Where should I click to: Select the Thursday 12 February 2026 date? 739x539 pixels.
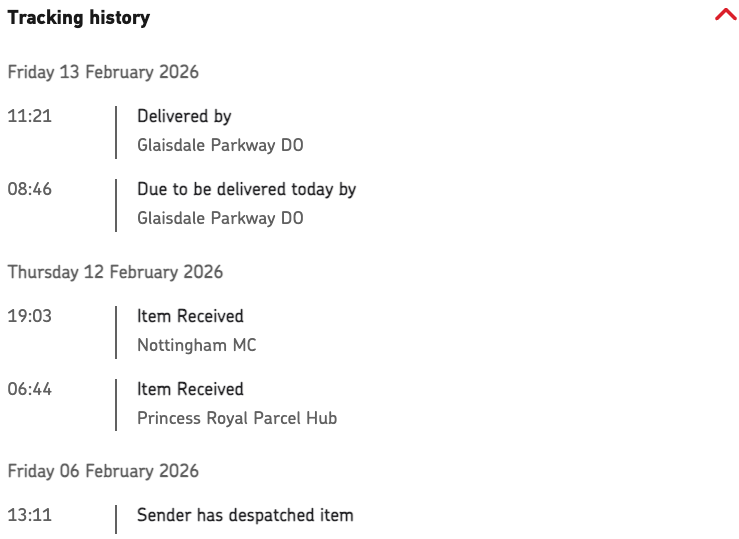115,272
